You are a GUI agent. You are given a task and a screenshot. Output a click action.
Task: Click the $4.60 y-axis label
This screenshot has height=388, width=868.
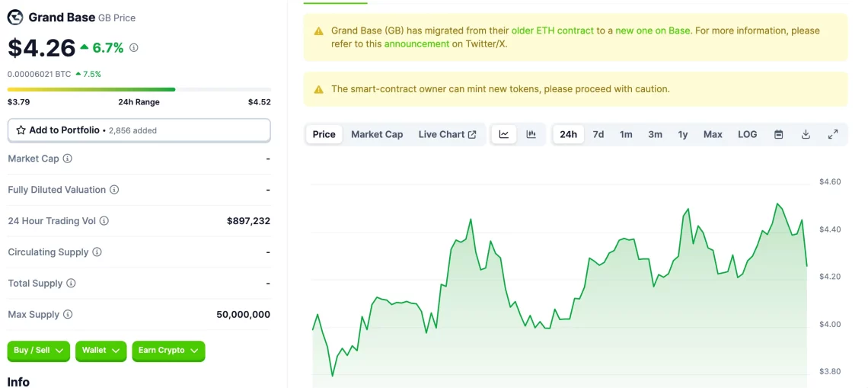tap(830, 182)
